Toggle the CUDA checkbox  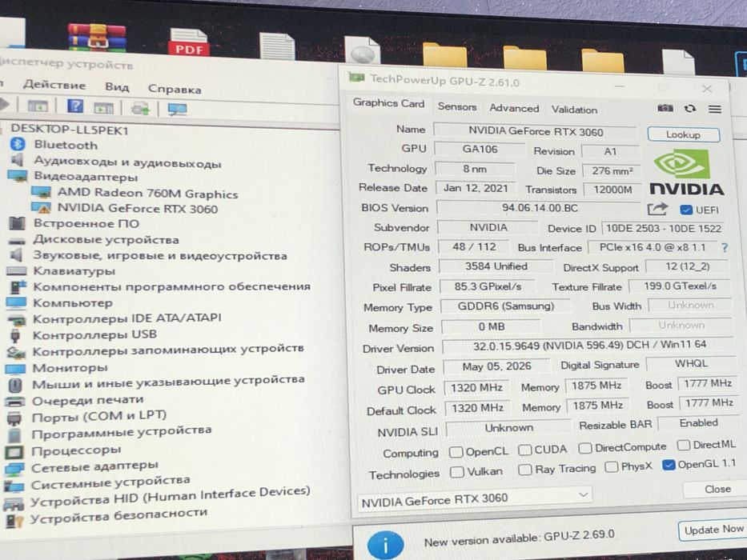click(x=524, y=449)
